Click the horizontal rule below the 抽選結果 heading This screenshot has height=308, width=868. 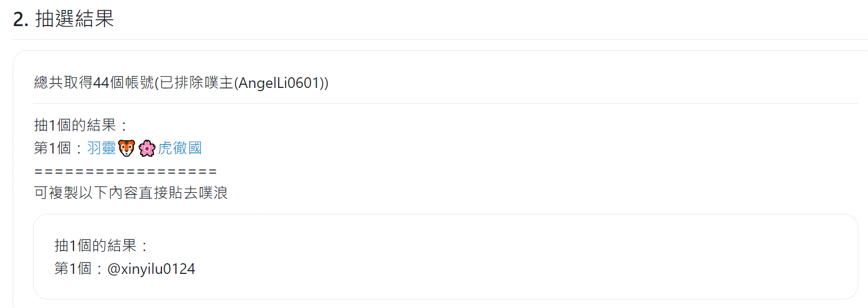pos(440,39)
